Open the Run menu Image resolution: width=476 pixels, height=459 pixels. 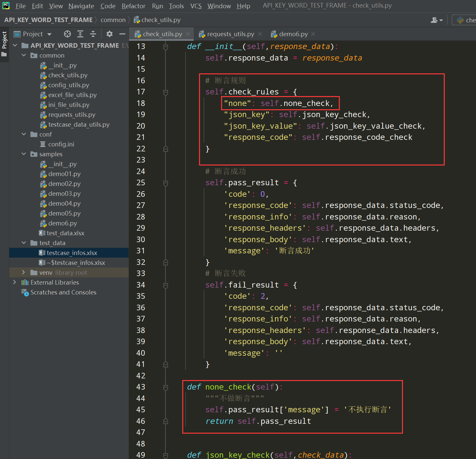pos(157,6)
